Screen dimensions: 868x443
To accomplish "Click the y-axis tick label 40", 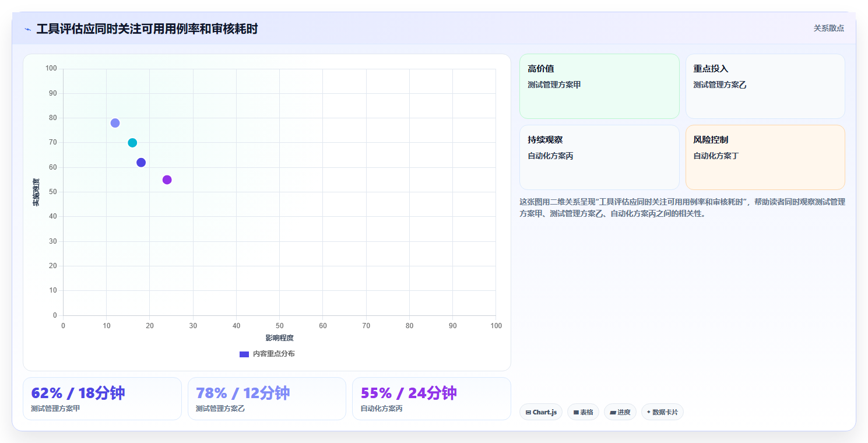I will point(53,217).
